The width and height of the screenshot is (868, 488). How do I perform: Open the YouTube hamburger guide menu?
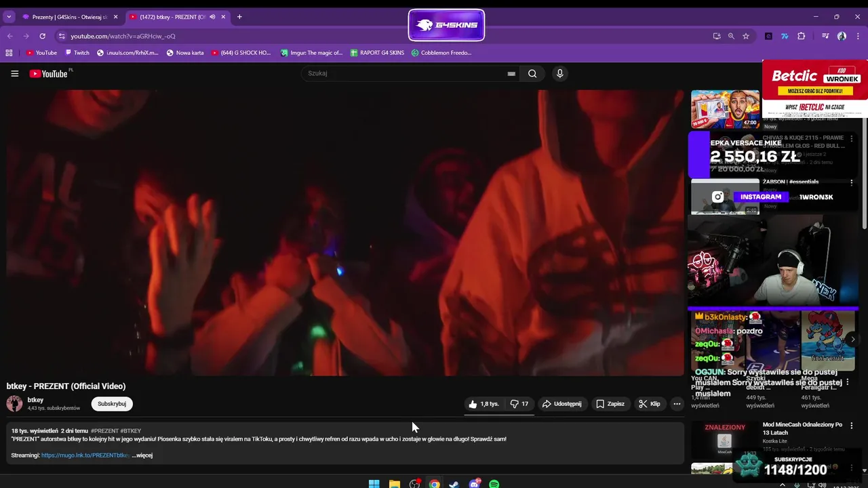coord(14,73)
